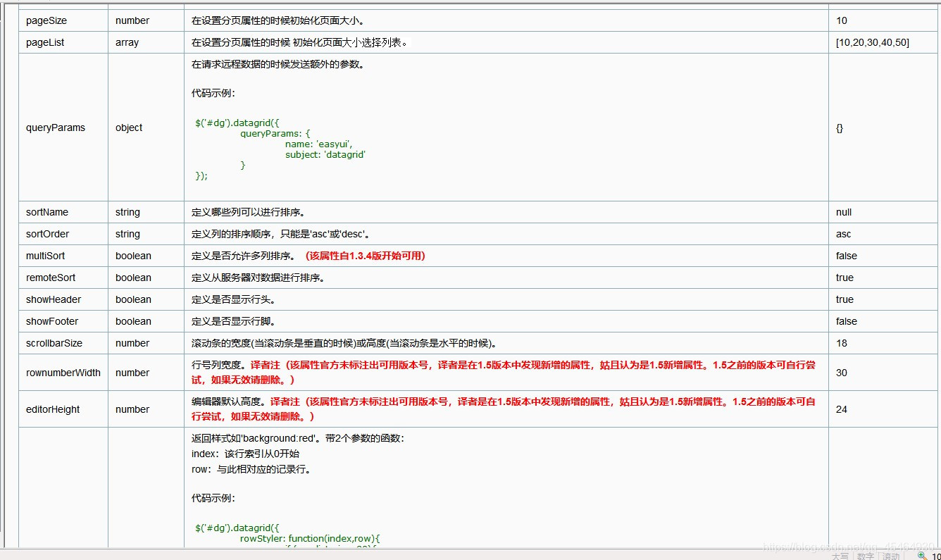This screenshot has height=560, width=941.
Task: Click default value 'false' for multiSort
Action: click(x=847, y=256)
